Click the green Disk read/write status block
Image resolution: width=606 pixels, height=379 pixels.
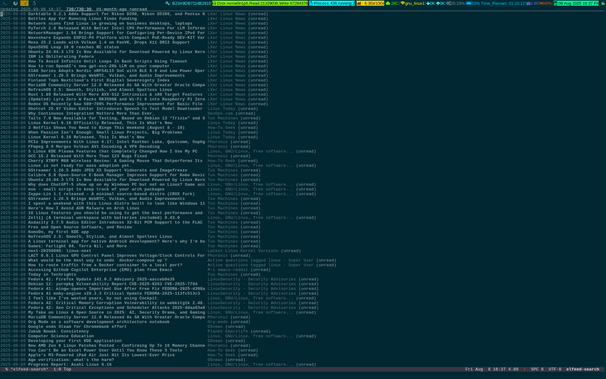pos(260,3)
